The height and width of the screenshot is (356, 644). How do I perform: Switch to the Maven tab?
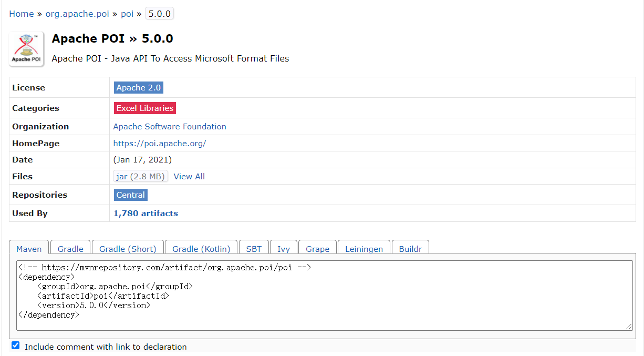tap(29, 249)
